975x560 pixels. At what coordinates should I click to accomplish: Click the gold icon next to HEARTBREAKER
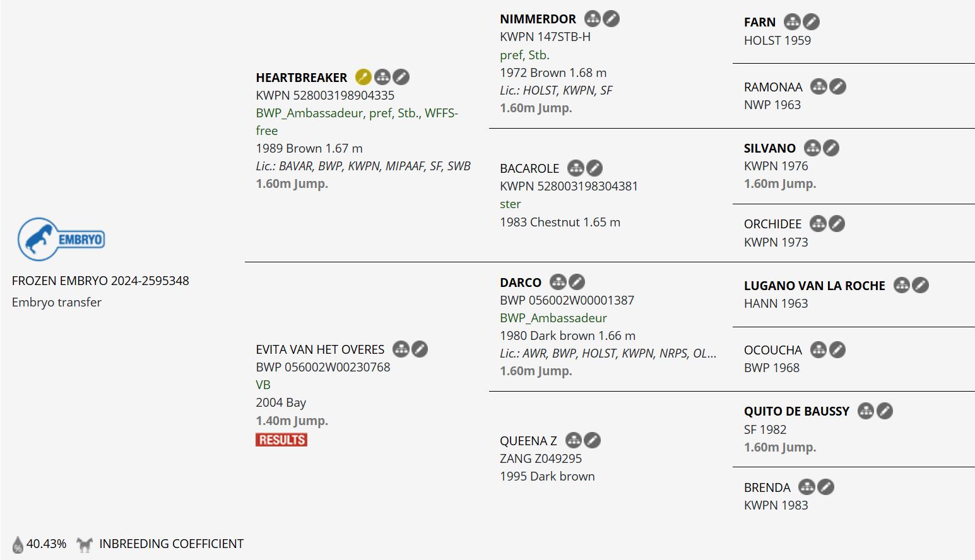coord(363,77)
